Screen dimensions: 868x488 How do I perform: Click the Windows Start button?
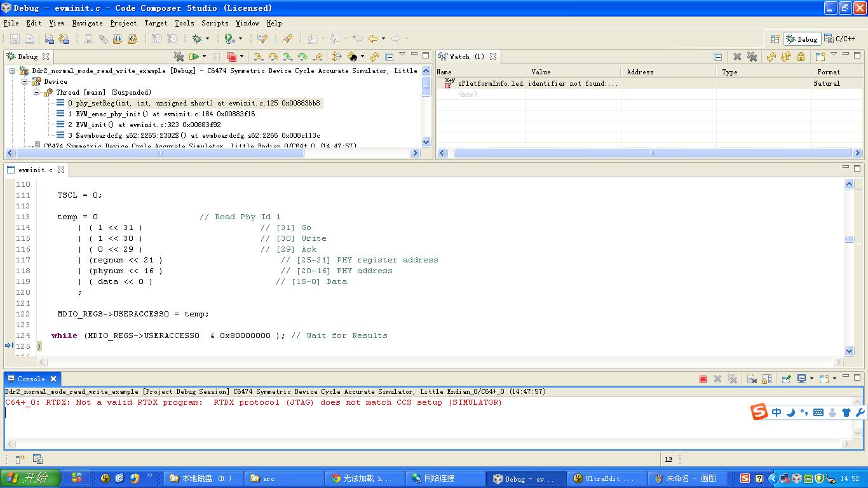point(30,478)
